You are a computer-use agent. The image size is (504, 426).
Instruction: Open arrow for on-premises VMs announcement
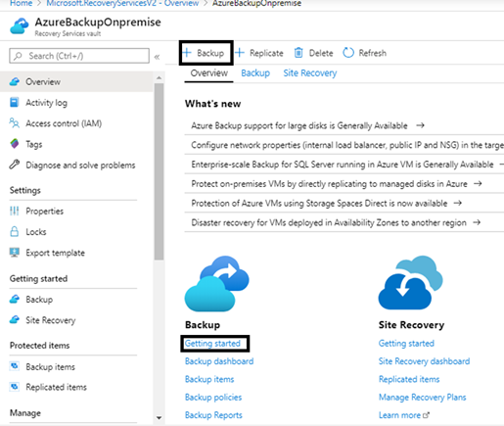[478, 183]
